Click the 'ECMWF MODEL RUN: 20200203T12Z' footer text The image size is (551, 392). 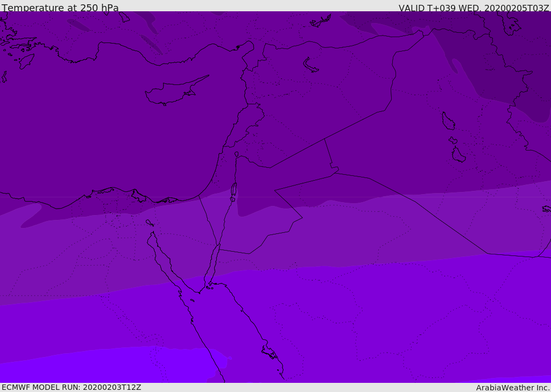(x=72, y=387)
